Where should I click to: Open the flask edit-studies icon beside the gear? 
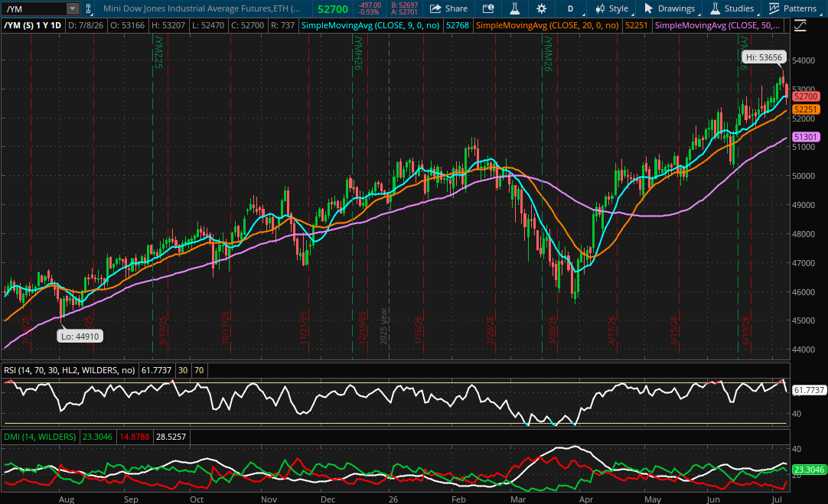pos(515,8)
